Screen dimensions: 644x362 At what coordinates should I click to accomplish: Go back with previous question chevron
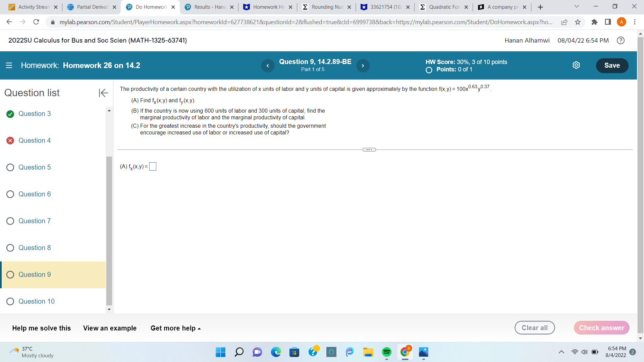point(268,66)
